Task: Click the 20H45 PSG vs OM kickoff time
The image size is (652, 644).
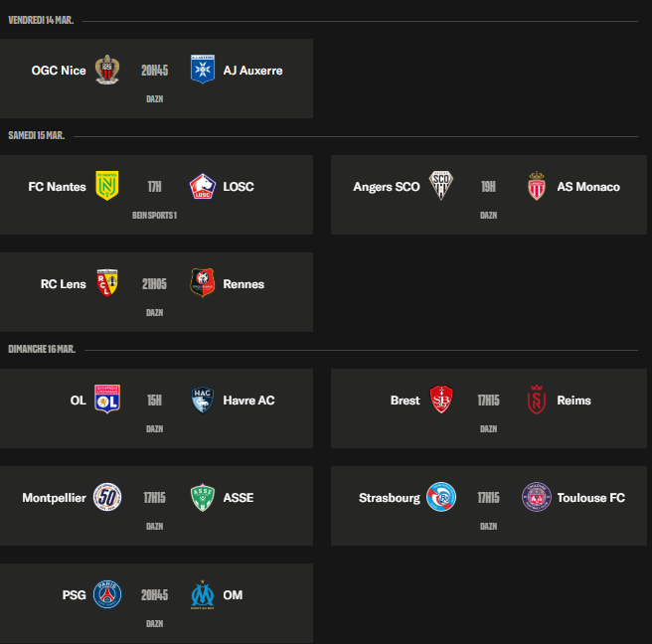Action: 154,594
